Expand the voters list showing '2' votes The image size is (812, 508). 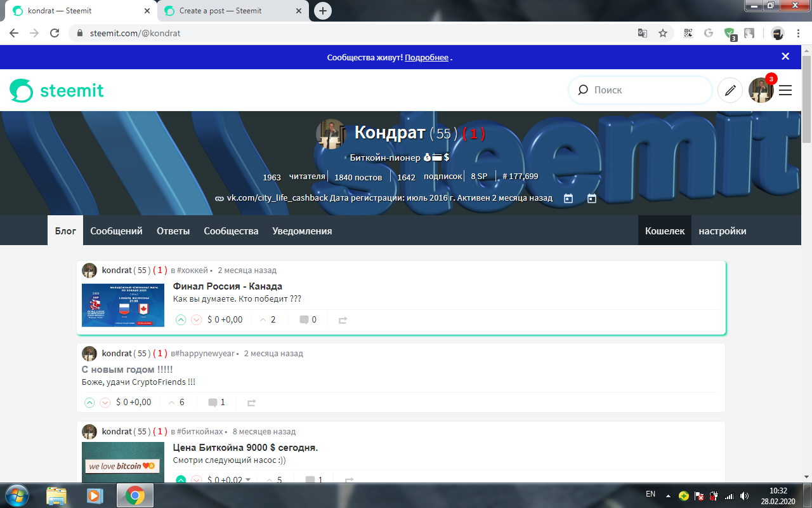[268, 319]
